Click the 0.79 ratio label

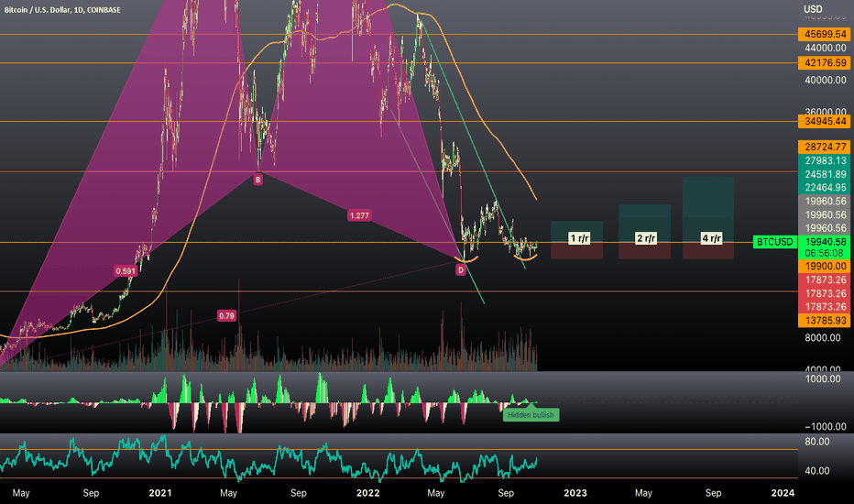pyautogui.click(x=226, y=315)
